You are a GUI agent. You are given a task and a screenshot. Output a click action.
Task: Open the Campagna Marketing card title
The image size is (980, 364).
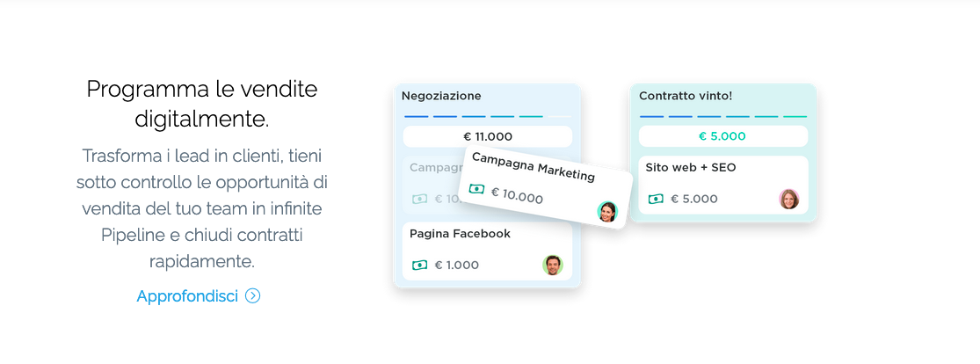point(534,166)
